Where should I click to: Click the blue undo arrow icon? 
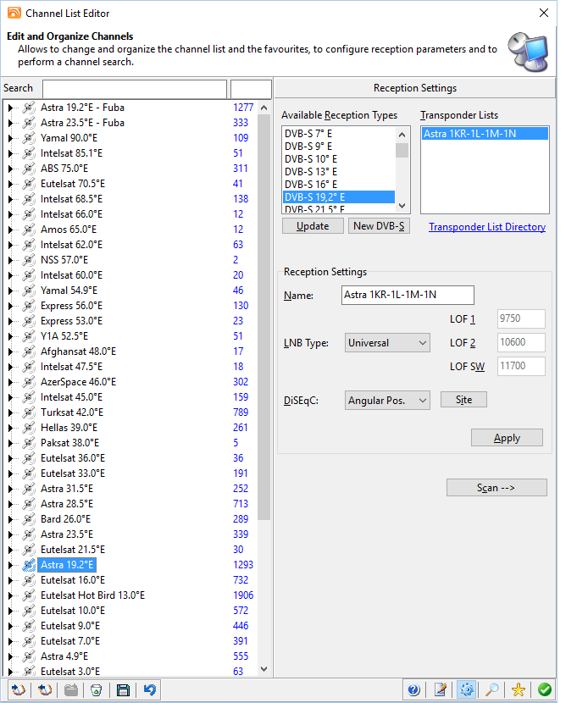[149, 690]
